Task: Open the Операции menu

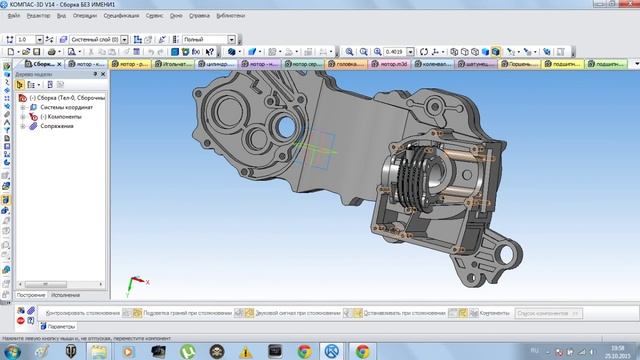Action: click(x=85, y=16)
